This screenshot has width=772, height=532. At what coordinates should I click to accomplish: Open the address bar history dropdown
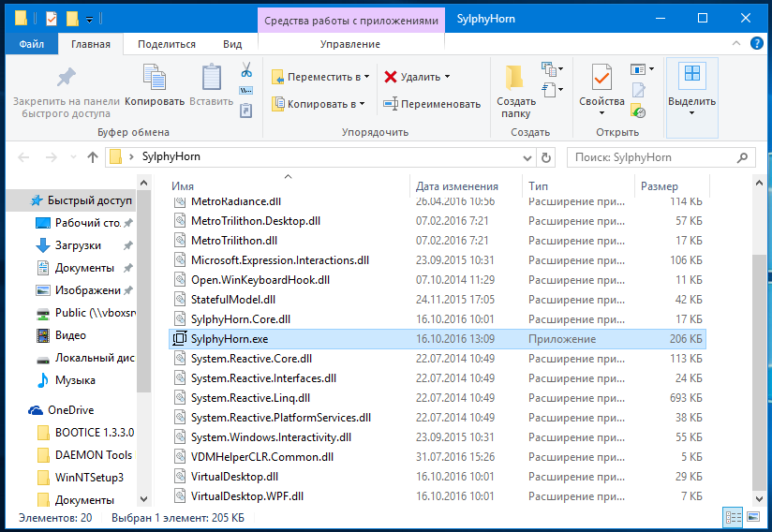pyautogui.click(x=527, y=158)
